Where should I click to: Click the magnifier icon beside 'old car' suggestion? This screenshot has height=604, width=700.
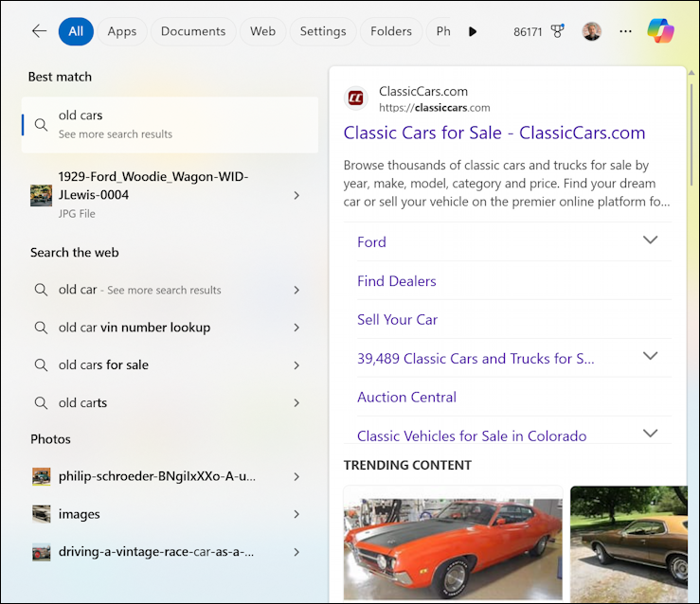(x=41, y=290)
